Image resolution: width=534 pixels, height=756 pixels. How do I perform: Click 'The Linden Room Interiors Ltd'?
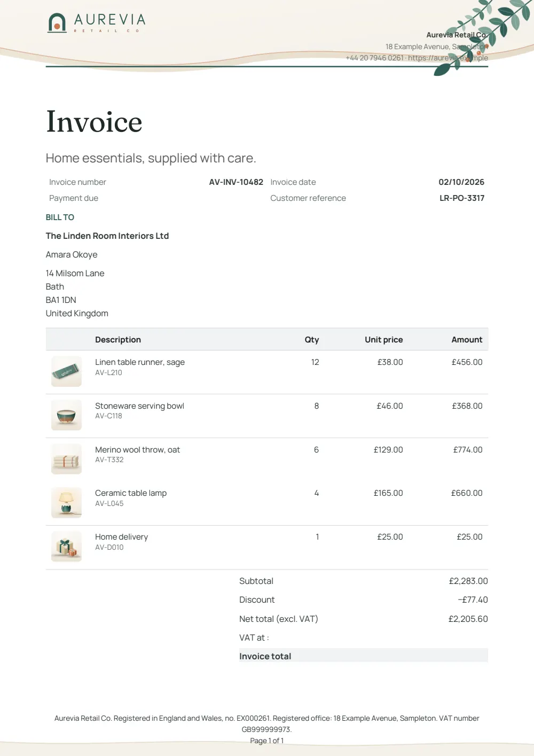point(107,236)
